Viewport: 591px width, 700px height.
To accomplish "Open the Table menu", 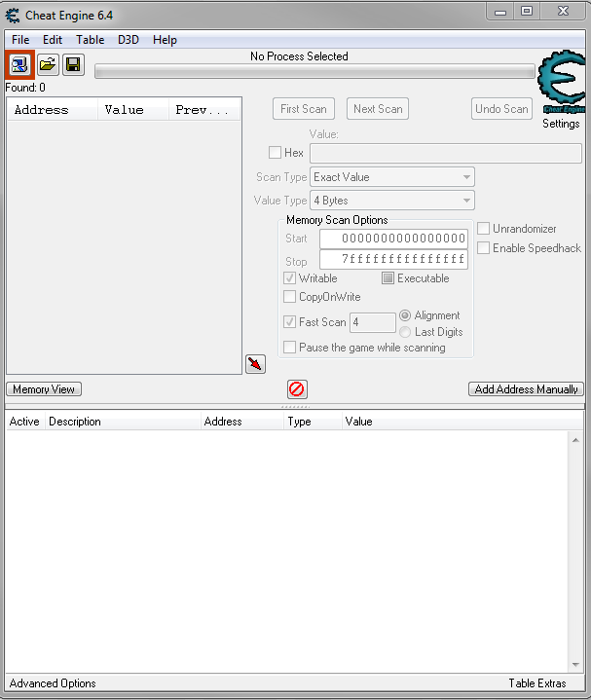I will pos(91,40).
